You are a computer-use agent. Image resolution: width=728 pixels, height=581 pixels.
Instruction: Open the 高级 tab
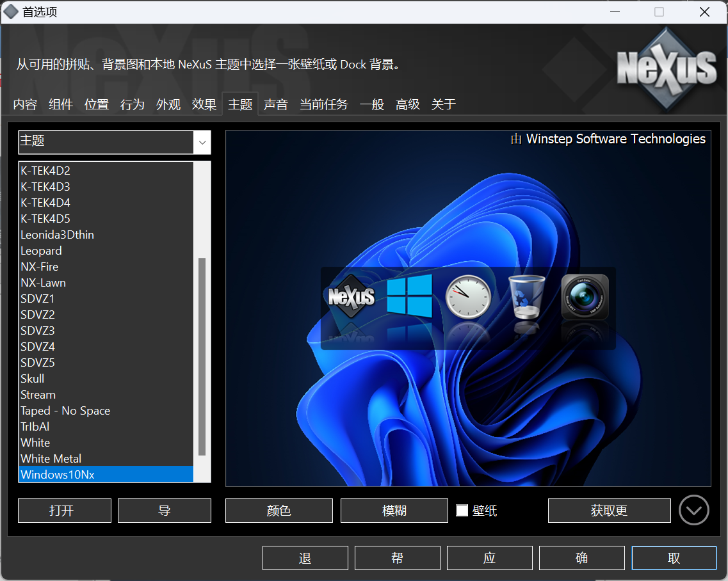pyautogui.click(x=407, y=104)
